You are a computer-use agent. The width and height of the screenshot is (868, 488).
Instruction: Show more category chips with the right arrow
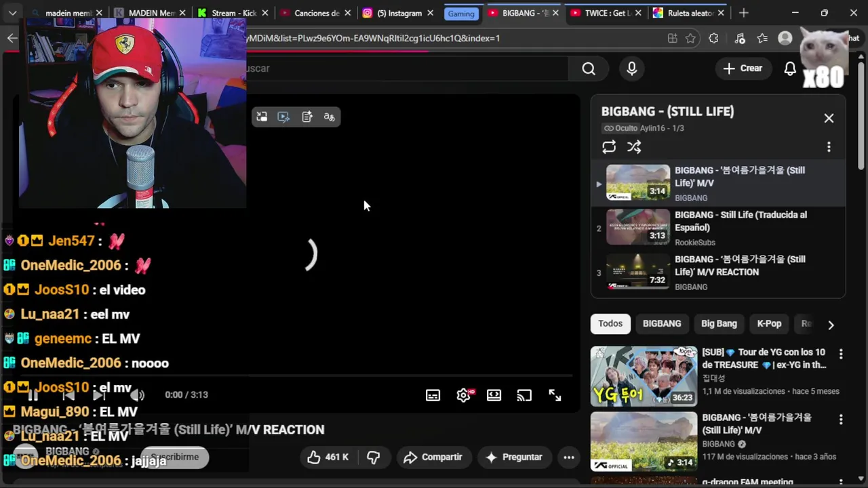coord(831,325)
